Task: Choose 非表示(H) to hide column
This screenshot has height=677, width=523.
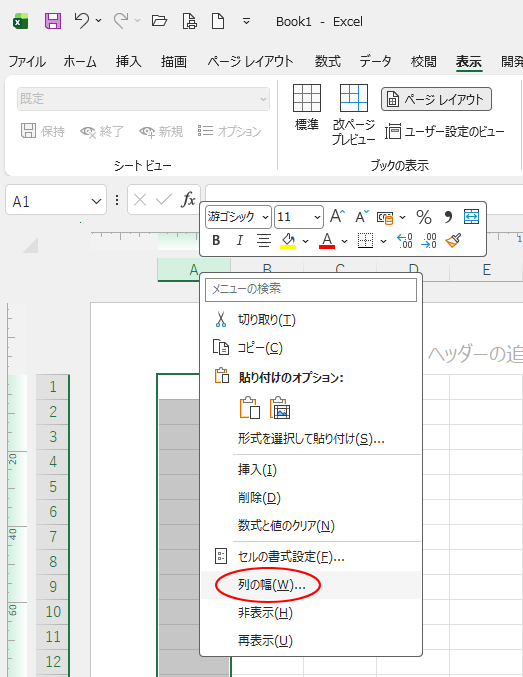Action: coord(311,613)
